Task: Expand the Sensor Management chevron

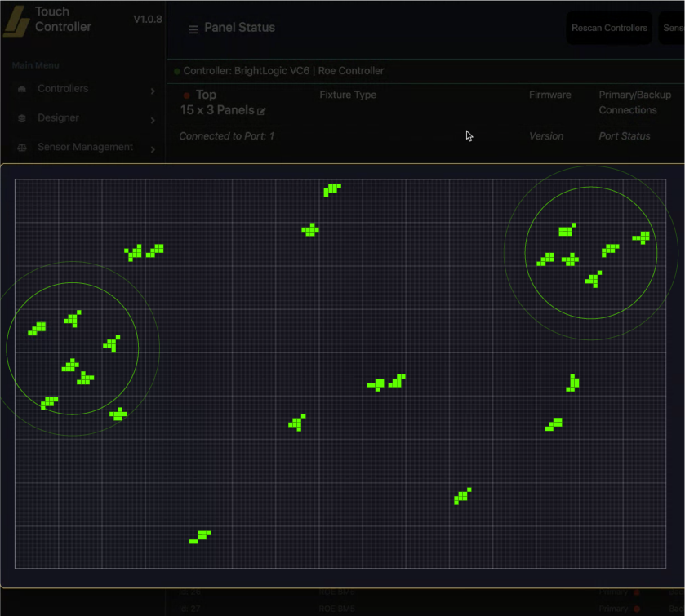Action: (x=152, y=148)
